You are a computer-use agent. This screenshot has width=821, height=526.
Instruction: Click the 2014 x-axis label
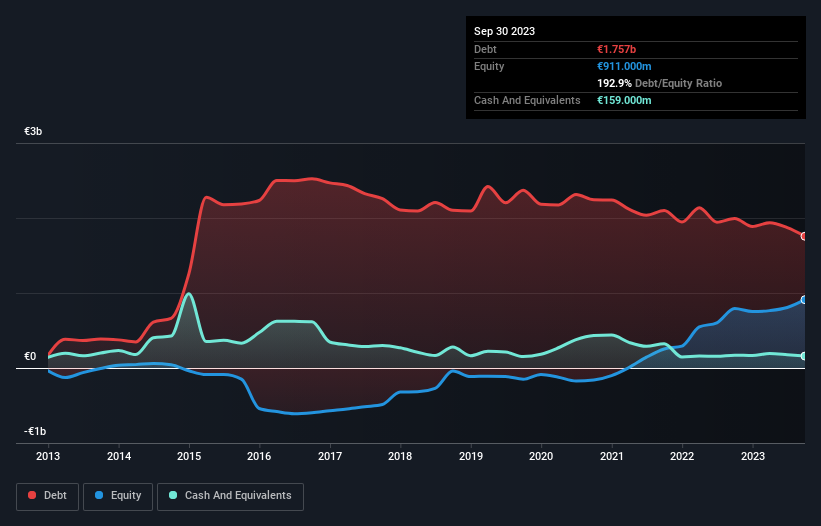click(x=119, y=456)
